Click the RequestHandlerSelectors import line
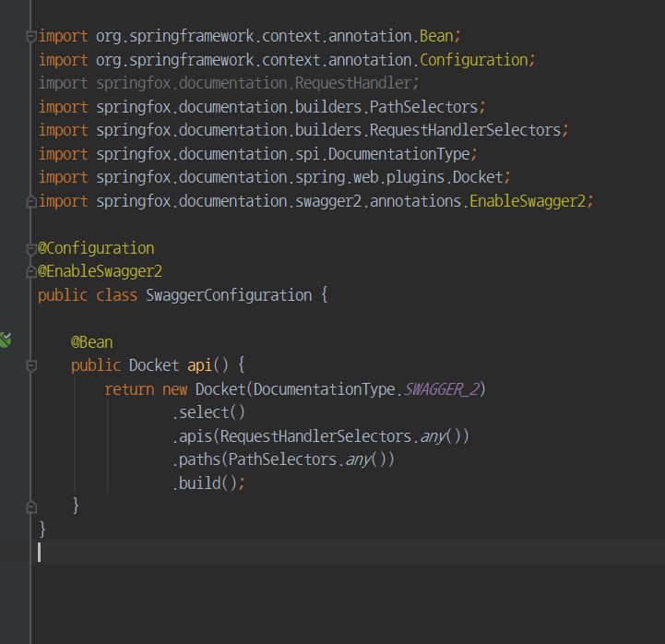The image size is (665, 644). [303, 130]
